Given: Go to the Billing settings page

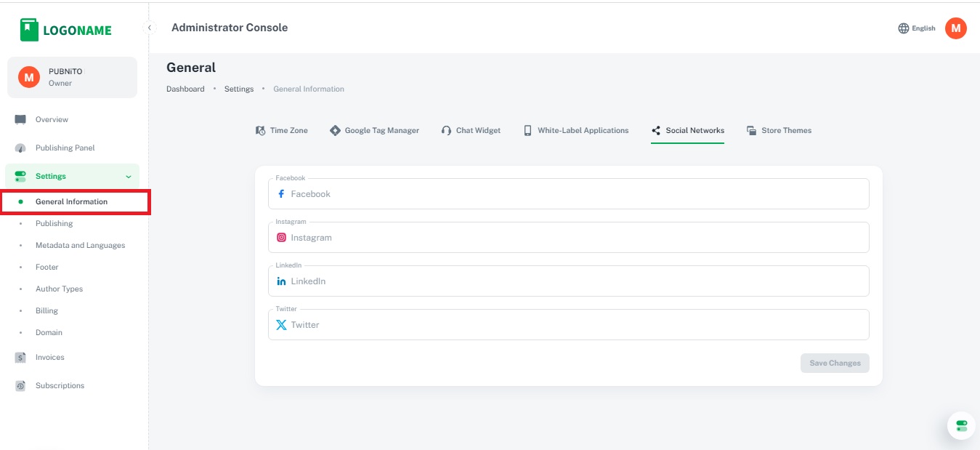Looking at the screenshot, I should 46,310.
